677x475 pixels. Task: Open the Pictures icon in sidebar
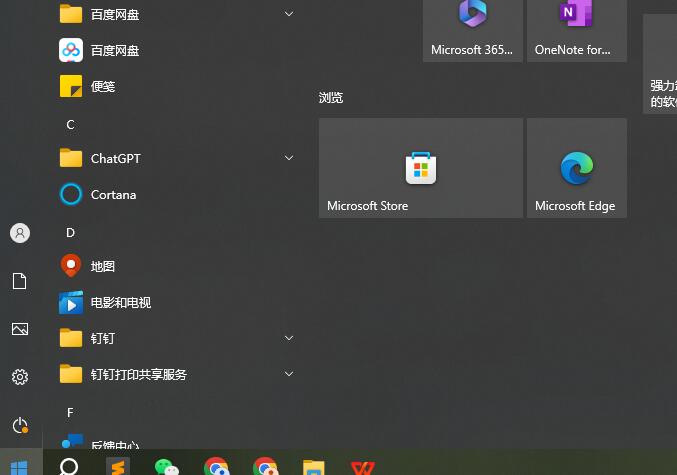[x=20, y=329]
